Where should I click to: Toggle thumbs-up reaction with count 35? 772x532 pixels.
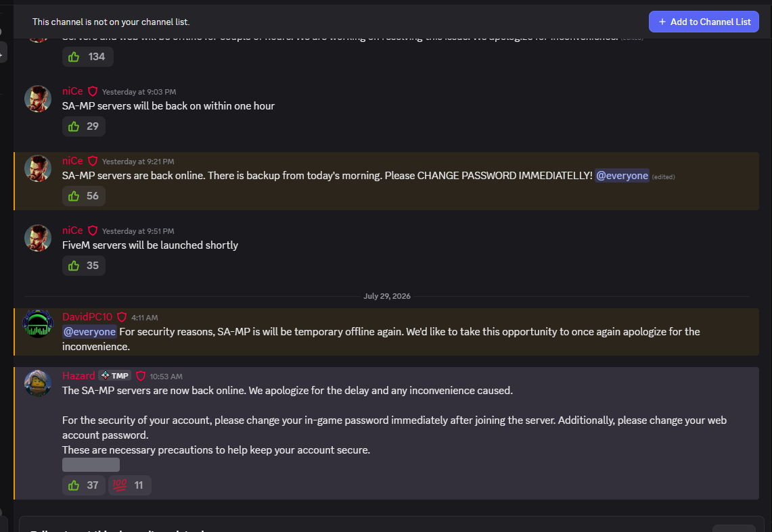[84, 266]
